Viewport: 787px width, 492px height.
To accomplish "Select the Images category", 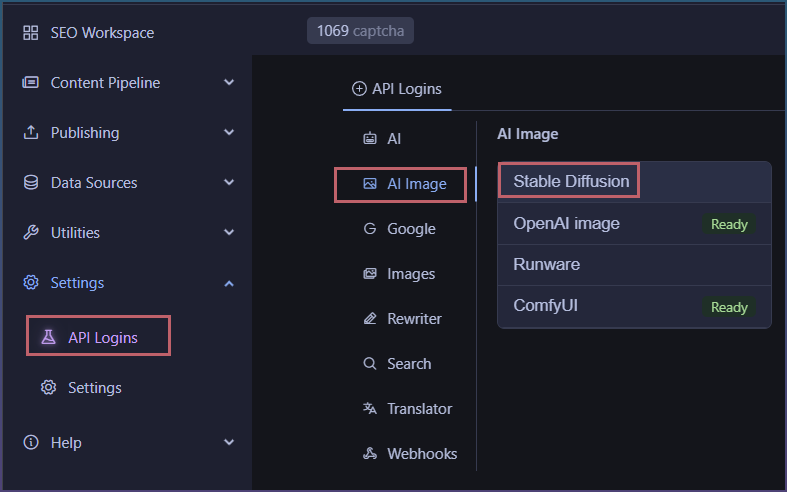I will pos(411,274).
